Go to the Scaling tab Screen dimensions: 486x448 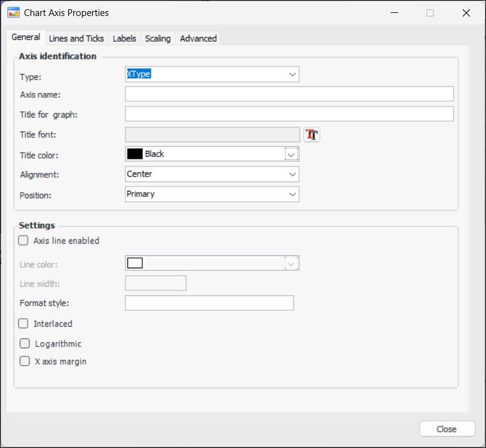coord(157,38)
